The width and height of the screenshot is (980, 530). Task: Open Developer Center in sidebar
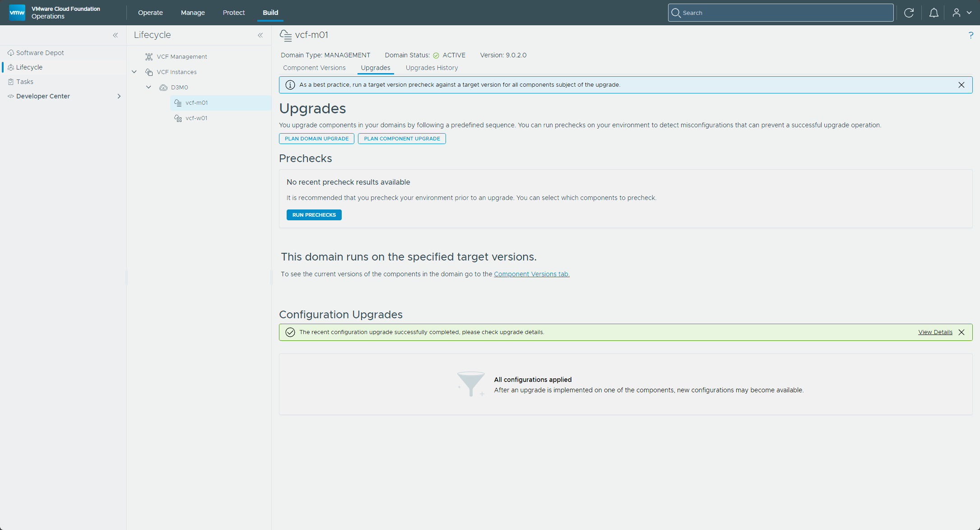pos(43,96)
